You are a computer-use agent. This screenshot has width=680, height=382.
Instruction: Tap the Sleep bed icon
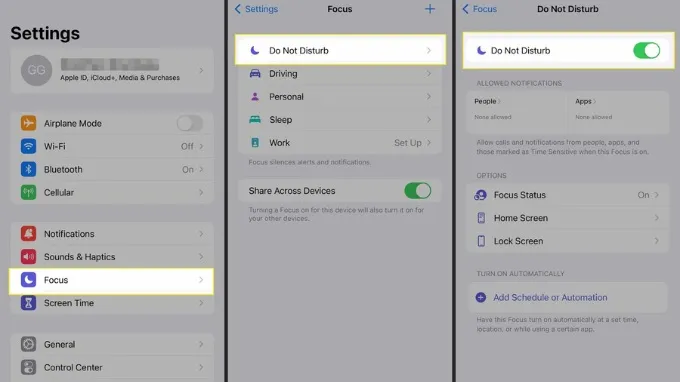tap(255, 119)
